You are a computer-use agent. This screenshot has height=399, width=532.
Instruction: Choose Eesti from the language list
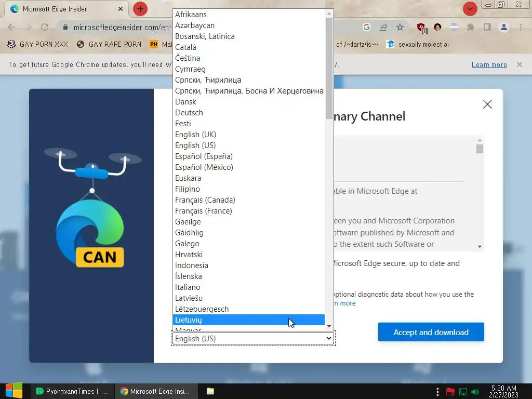click(x=249, y=124)
